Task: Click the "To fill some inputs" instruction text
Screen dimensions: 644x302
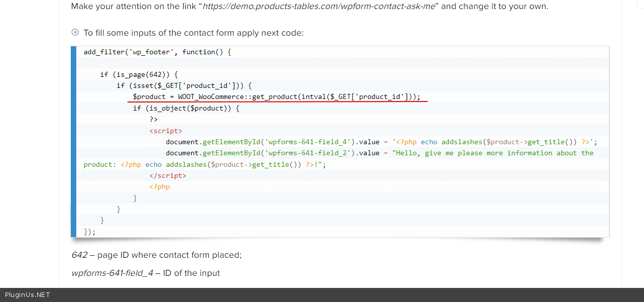Action: tap(193, 33)
